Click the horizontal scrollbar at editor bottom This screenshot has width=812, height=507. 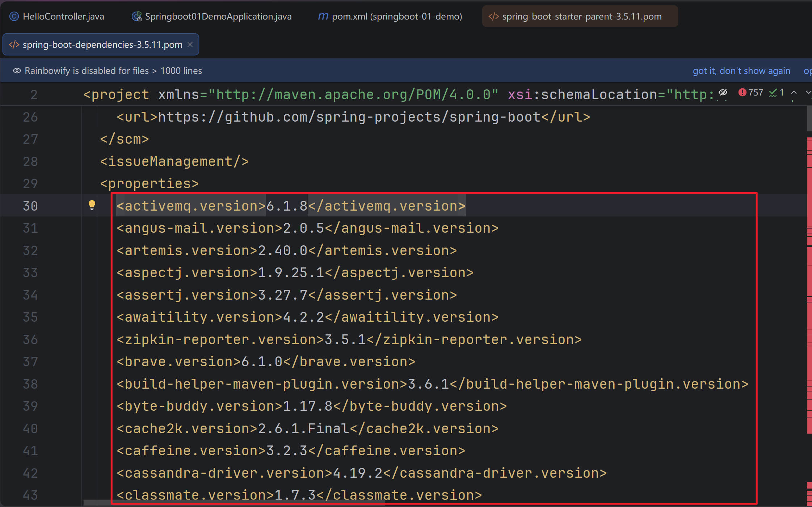pos(97,503)
